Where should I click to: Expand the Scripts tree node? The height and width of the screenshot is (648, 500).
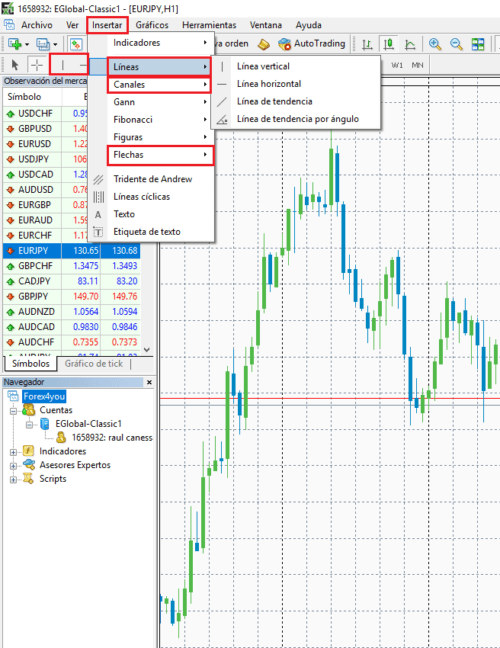[13, 479]
